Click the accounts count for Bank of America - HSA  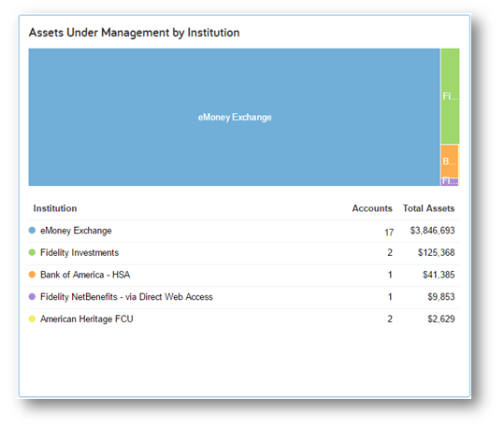[390, 275]
